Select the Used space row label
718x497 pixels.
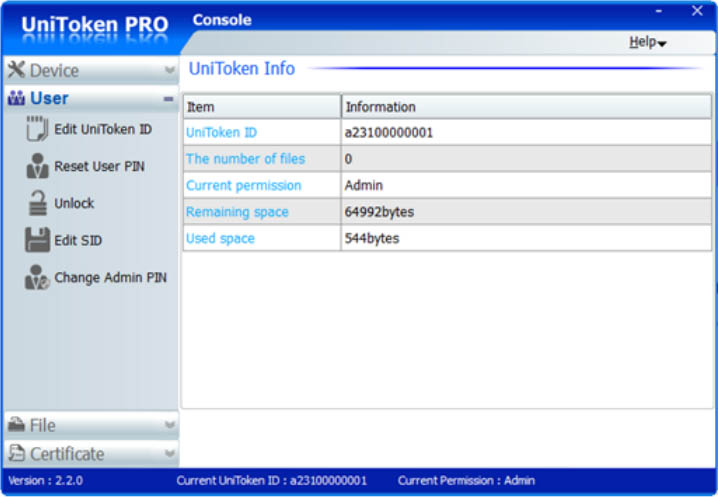tap(220, 239)
